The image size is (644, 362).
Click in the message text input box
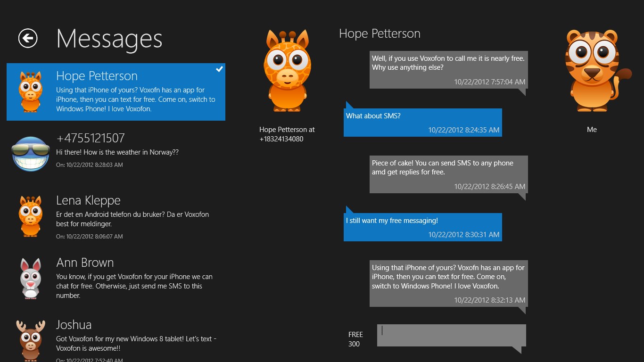pyautogui.click(x=451, y=335)
